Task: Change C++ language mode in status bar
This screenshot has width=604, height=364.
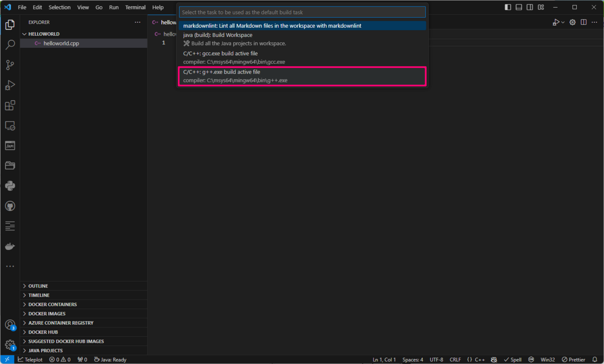Action: point(480,359)
